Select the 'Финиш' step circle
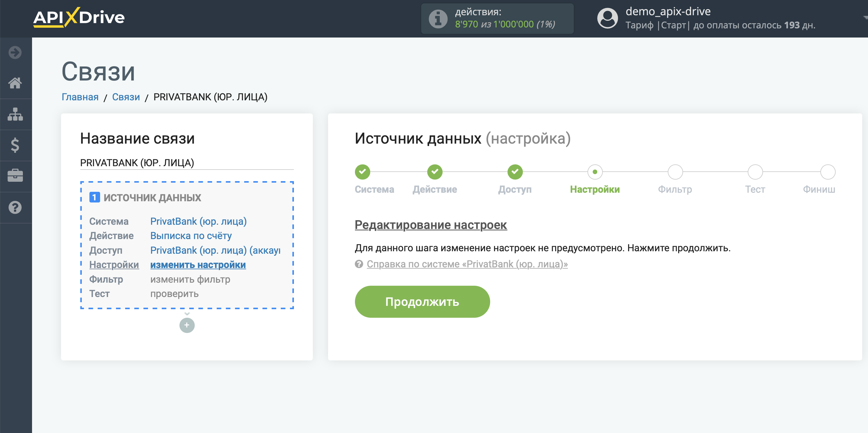Screen dimensions: 868x433 pos(828,172)
